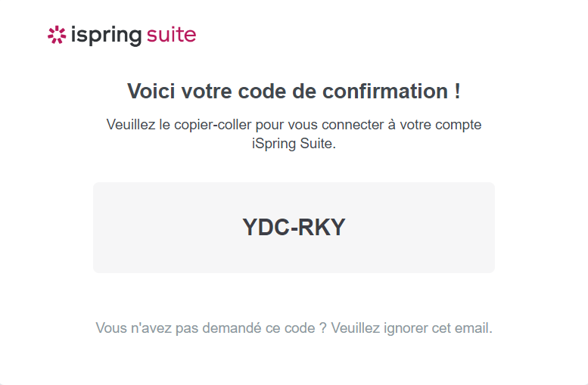Click the "Voici votre code de confirmation !" heading
This screenshot has width=588, height=385.
pyautogui.click(x=294, y=92)
